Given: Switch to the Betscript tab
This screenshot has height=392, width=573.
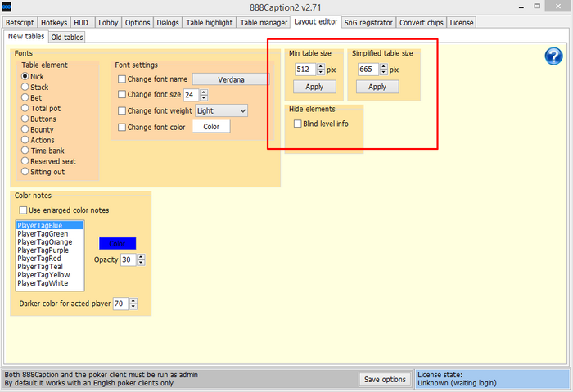Looking at the screenshot, I should pyautogui.click(x=20, y=23).
